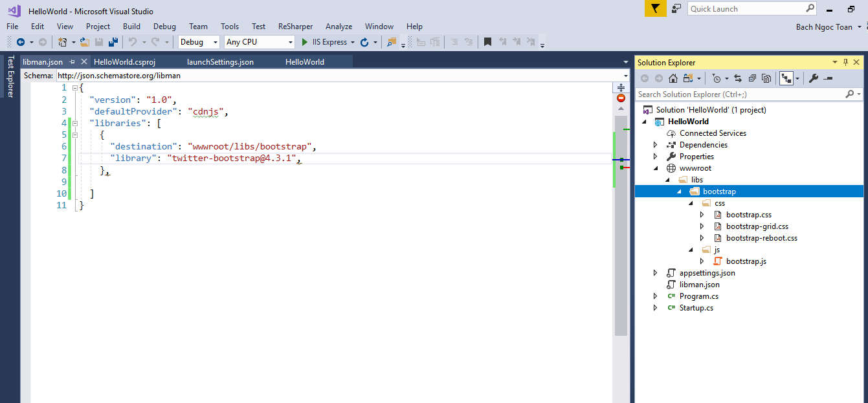This screenshot has height=403, width=868.
Task: Open Properties via the wrench icon
Action: click(x=814, y=78)
